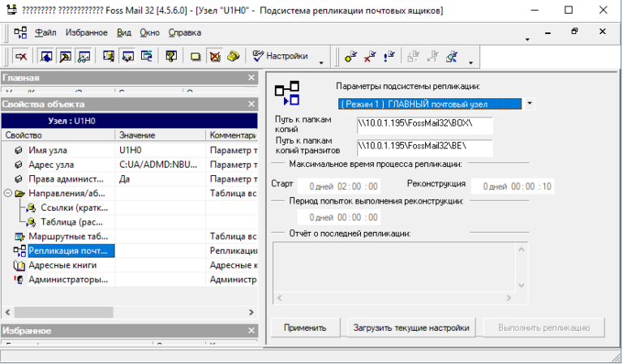The width and height of the screenshot is (623, 364).
Task: Click the Путь к папкам копий input field
Action: 424,125
